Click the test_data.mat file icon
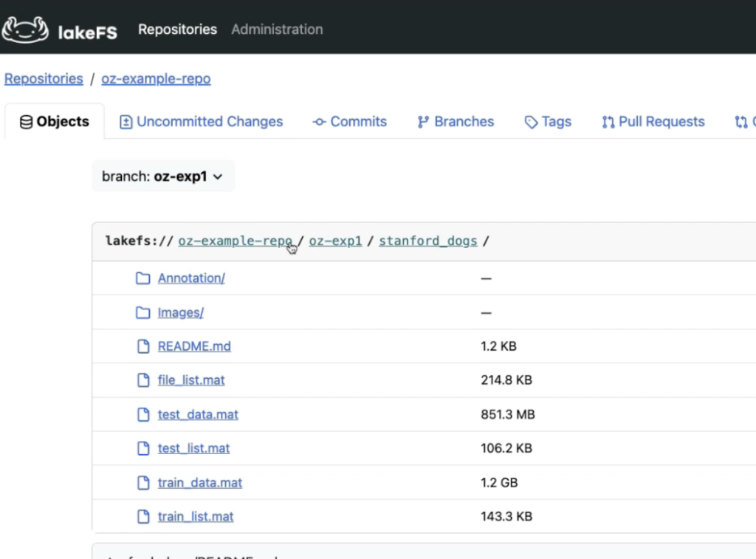Image resolution: width=756 pixels, height=559 pixels. pyautogui.click(x=143, y=415)
